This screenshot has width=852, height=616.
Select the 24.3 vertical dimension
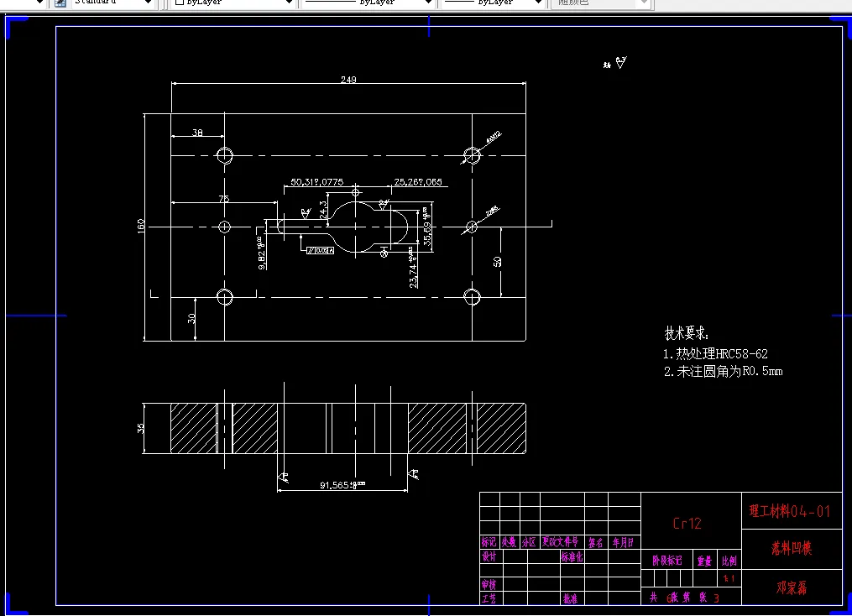(x=323, y=210)
